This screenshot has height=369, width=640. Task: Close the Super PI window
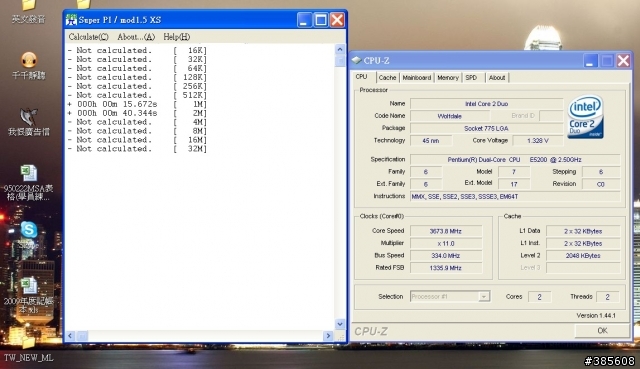tap(337, 20)
